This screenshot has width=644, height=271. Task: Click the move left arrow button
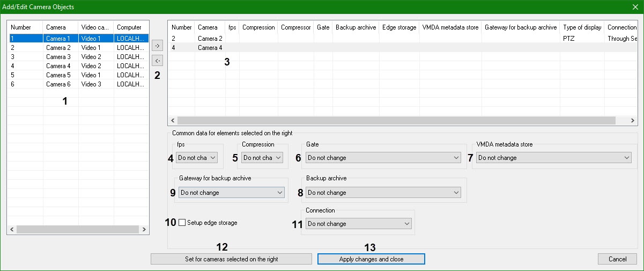coord(158,61)
